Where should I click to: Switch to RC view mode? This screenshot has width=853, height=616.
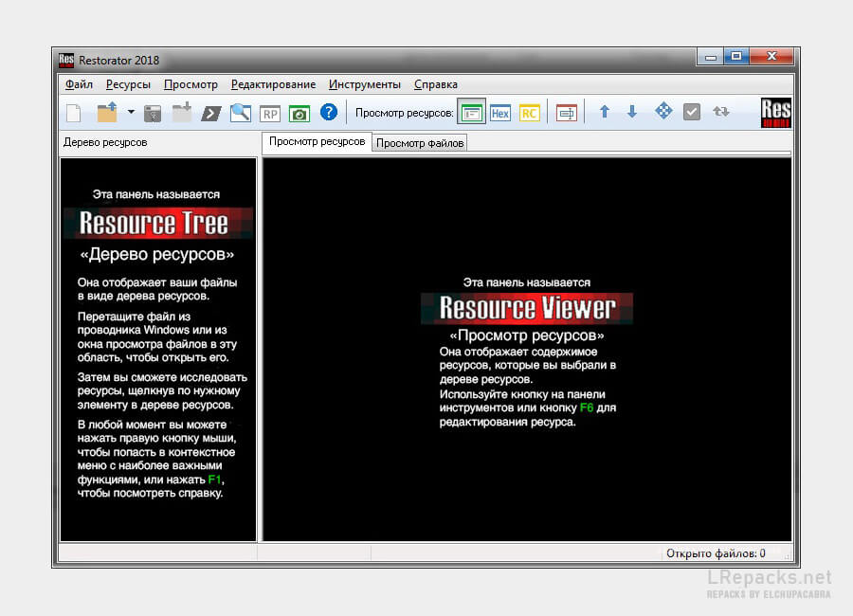coord(529,113)
